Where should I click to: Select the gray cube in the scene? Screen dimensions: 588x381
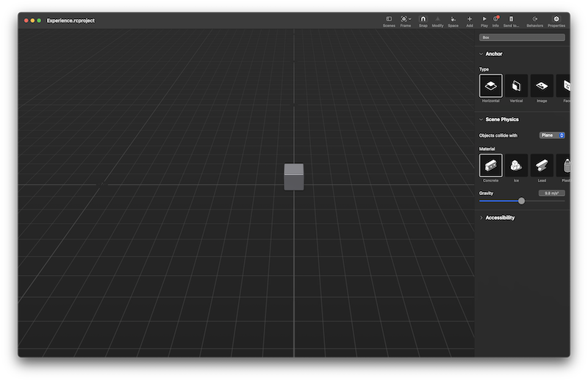(293, 177)
